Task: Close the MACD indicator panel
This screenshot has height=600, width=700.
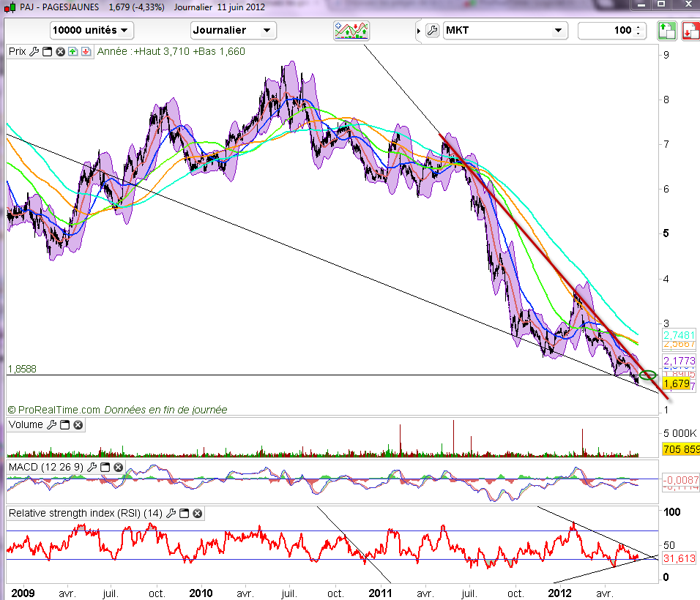Action: pos(118,466)
